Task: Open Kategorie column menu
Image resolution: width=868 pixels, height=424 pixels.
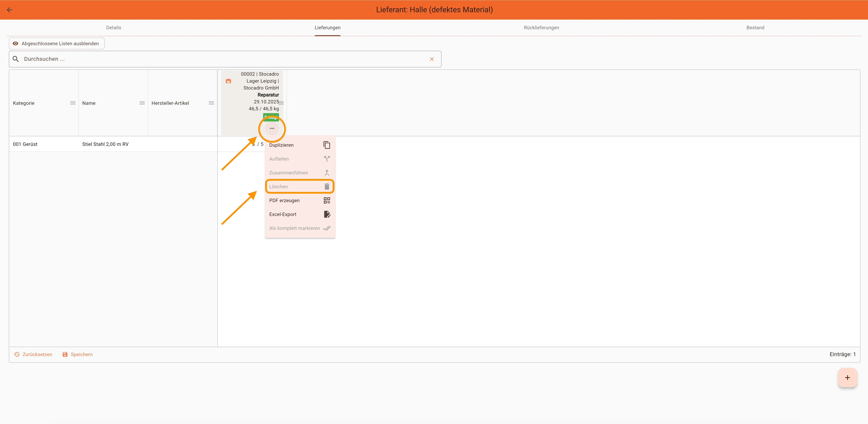Action: [73, 103]
